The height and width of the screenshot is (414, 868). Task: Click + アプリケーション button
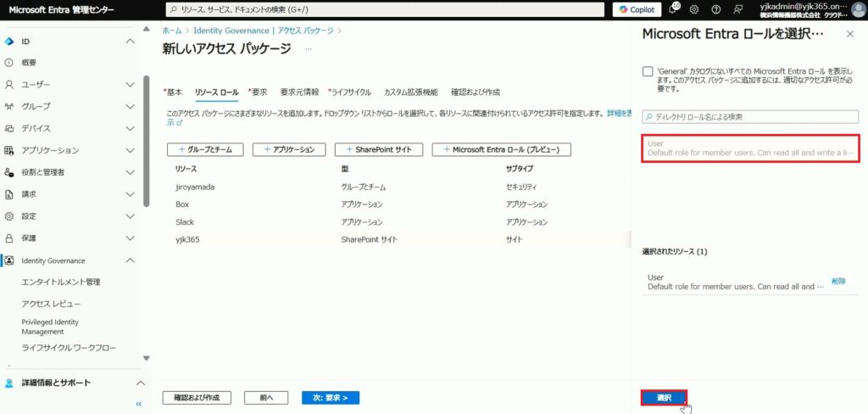(289, 149)
